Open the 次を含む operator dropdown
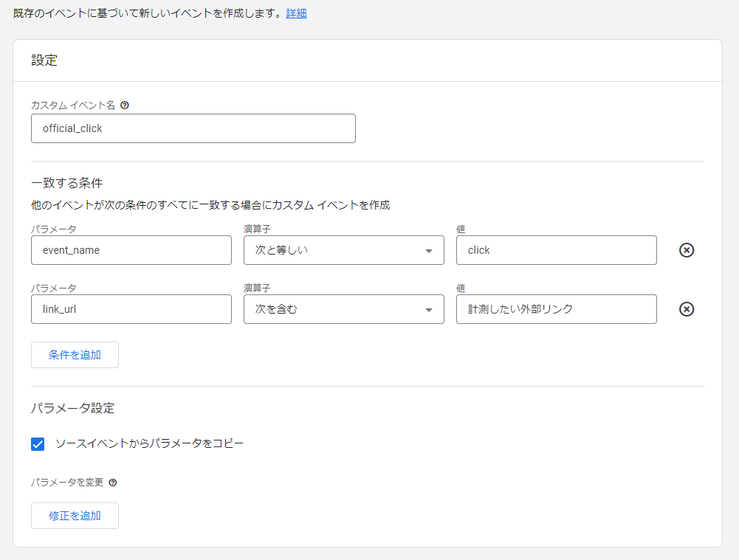The image size is (739, 560). tap(343, 309)
